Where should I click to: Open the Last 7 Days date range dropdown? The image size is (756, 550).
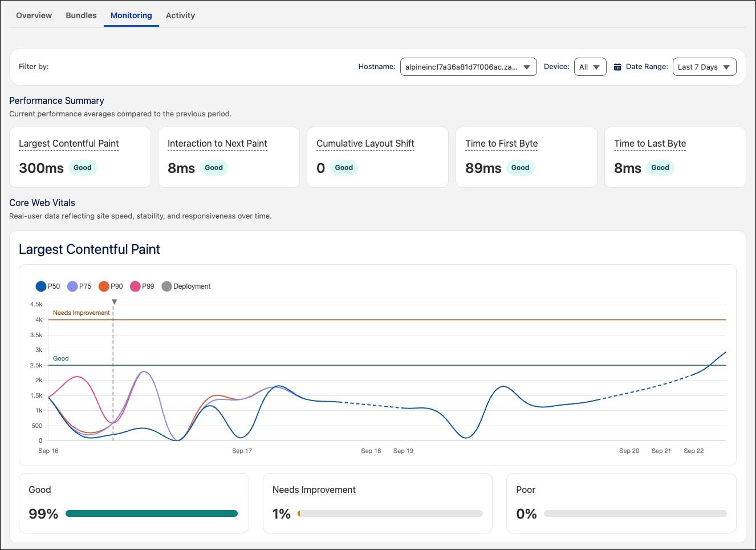[705, 67]
